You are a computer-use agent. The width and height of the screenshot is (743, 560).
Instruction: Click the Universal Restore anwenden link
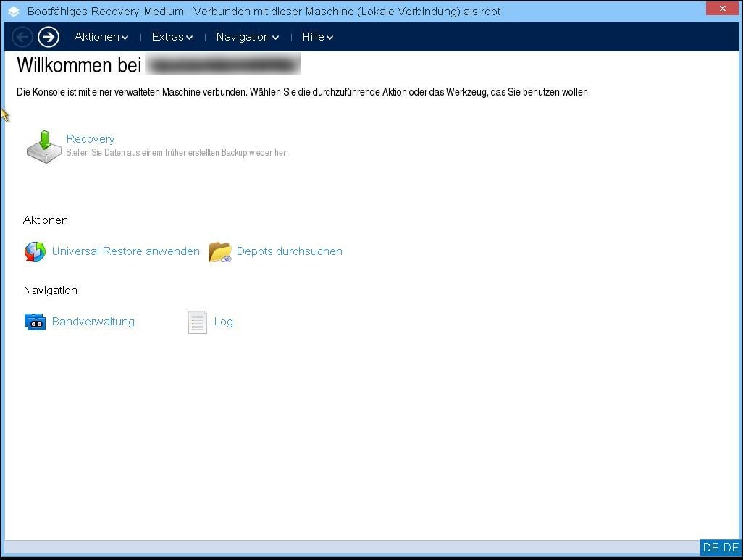[x=125, y=251]
